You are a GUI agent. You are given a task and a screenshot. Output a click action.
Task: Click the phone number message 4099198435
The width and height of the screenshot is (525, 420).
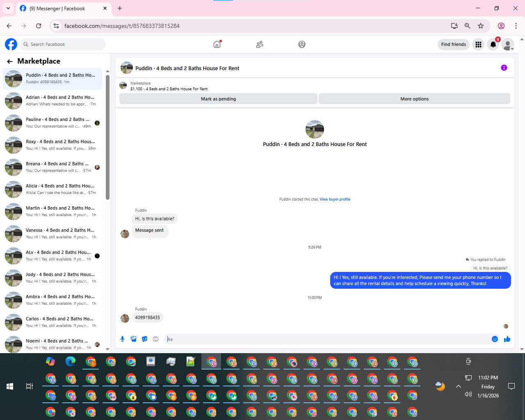click(148, 317)
